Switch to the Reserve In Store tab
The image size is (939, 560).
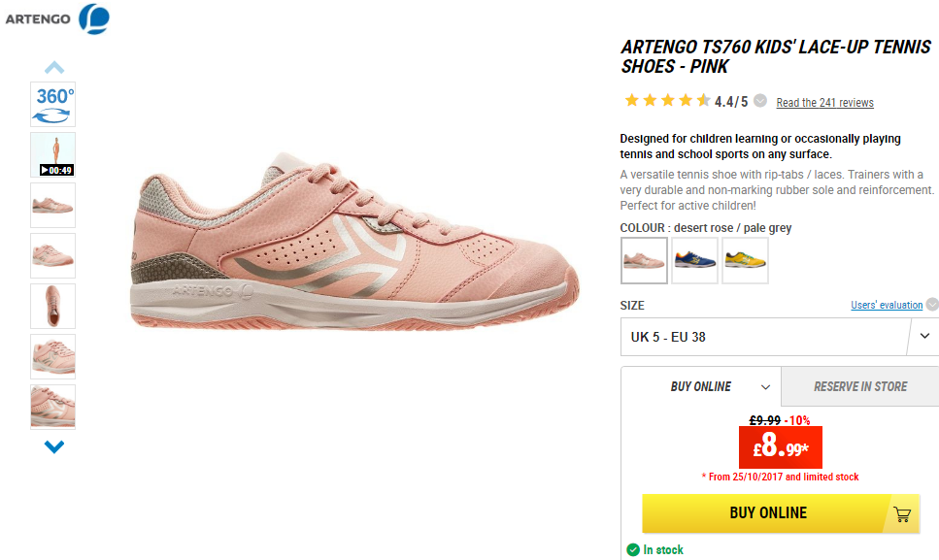pos(860,386)
